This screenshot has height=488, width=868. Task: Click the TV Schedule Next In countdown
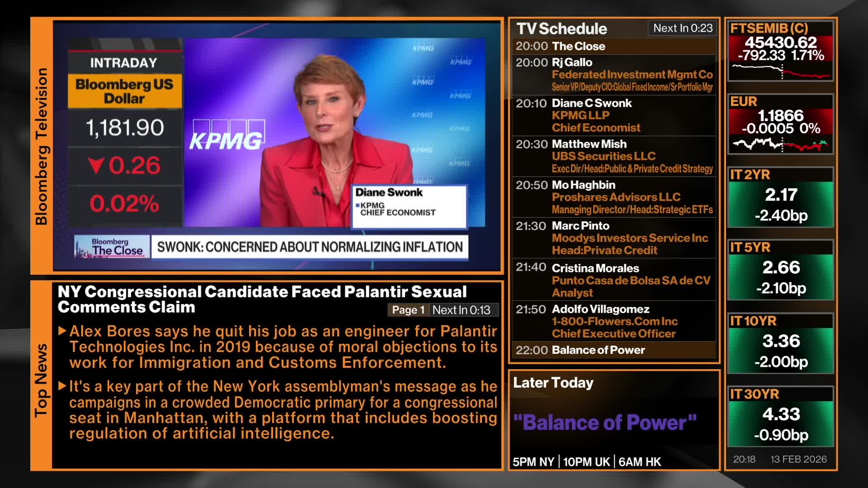pos(683,28)
